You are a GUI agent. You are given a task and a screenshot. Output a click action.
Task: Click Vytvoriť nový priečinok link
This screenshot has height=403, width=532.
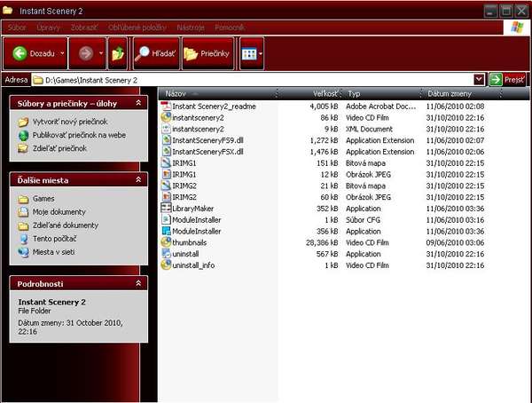click(x=70, y=122)
